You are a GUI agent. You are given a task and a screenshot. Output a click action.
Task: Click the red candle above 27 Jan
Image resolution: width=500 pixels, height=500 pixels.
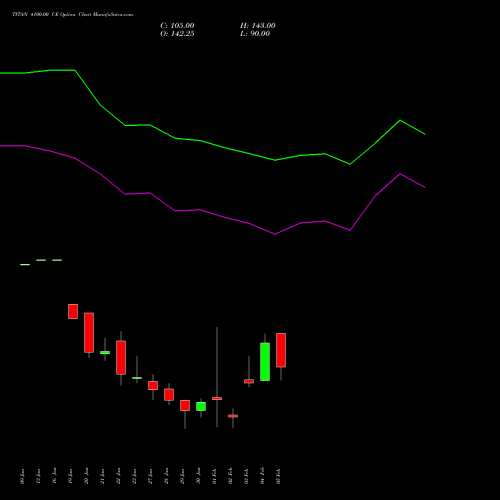coord(153,385)
